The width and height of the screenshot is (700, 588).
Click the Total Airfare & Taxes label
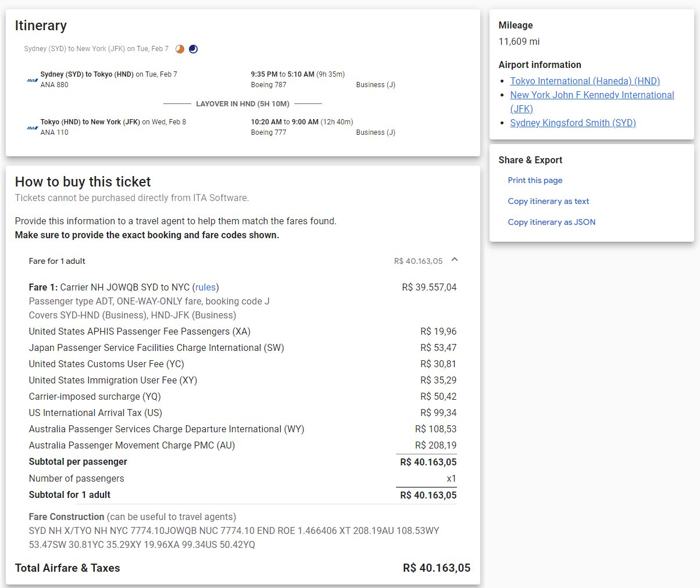coord(67,568)
